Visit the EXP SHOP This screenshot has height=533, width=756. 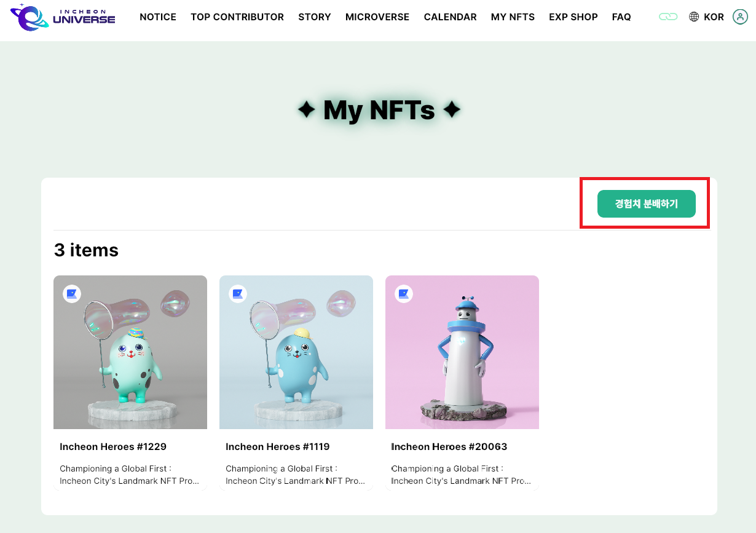tap(573, 17)
